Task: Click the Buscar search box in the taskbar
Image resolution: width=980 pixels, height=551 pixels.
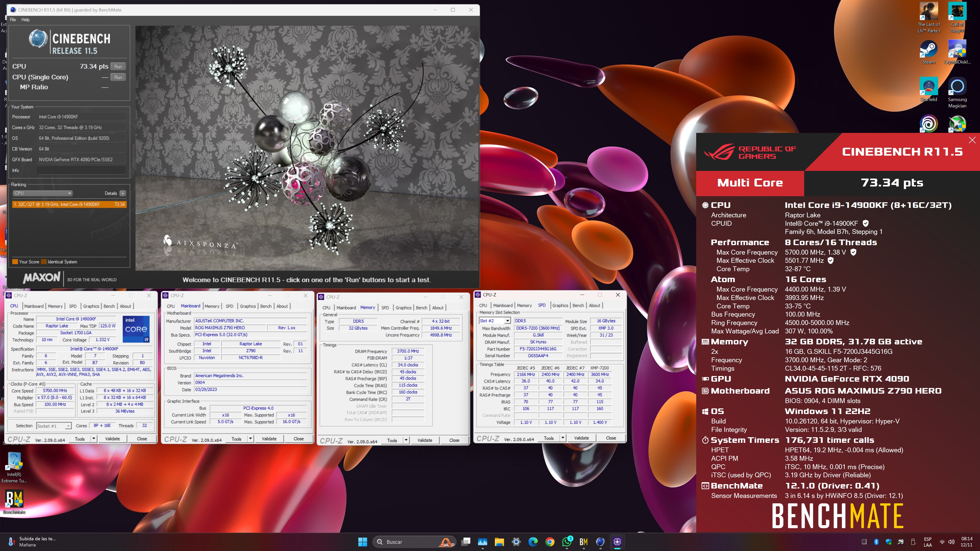Action: (415, 542)
